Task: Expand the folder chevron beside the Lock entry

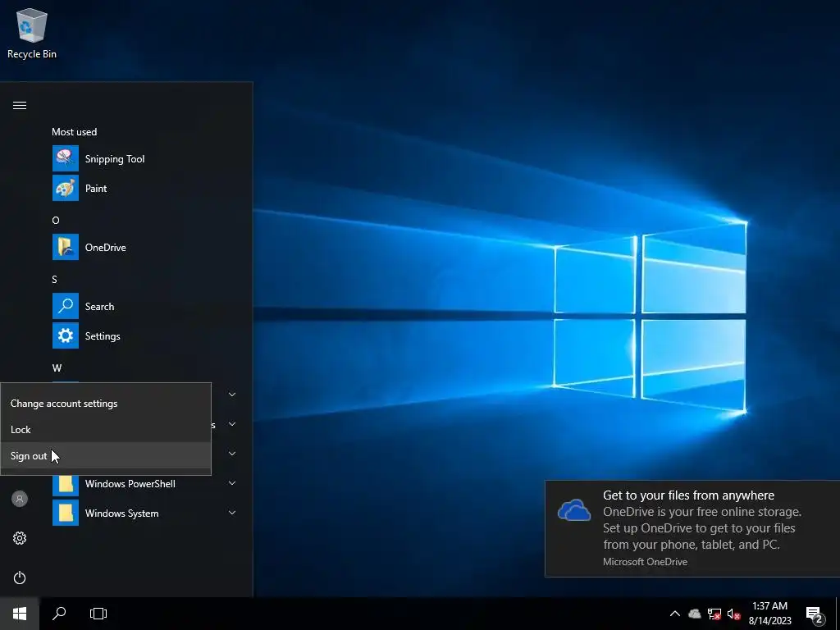Action: coord(232,424)
